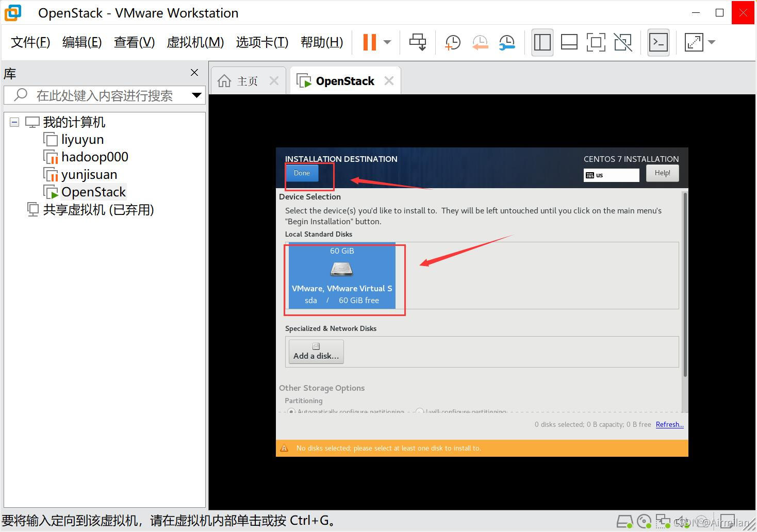Click the installer vertical scrollbar

point(685,285)
